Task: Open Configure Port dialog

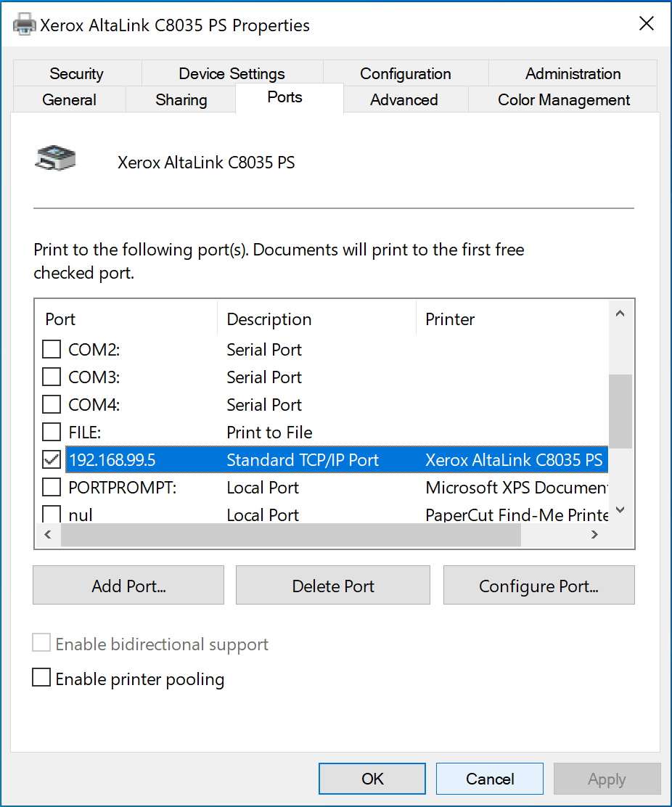Action: click(538, 585)
